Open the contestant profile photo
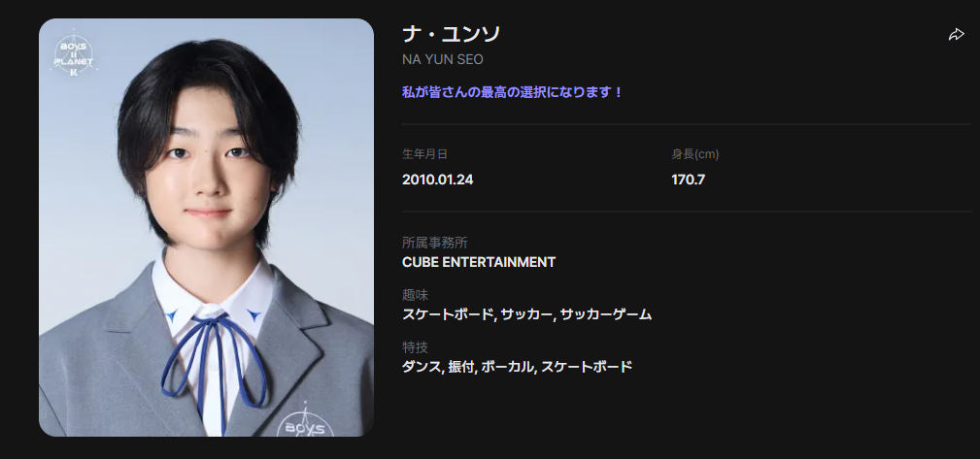The width and height of the screenshot is (980, 459). pos(206,227)
